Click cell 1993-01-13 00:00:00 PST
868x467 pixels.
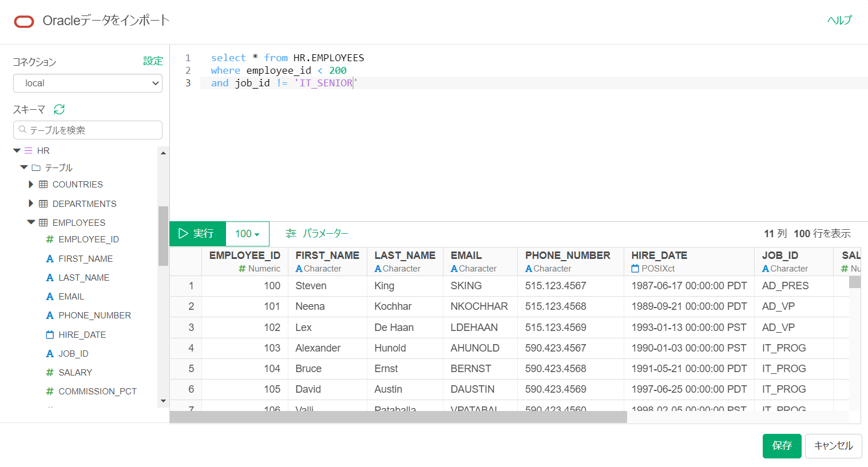click(689, 328)
